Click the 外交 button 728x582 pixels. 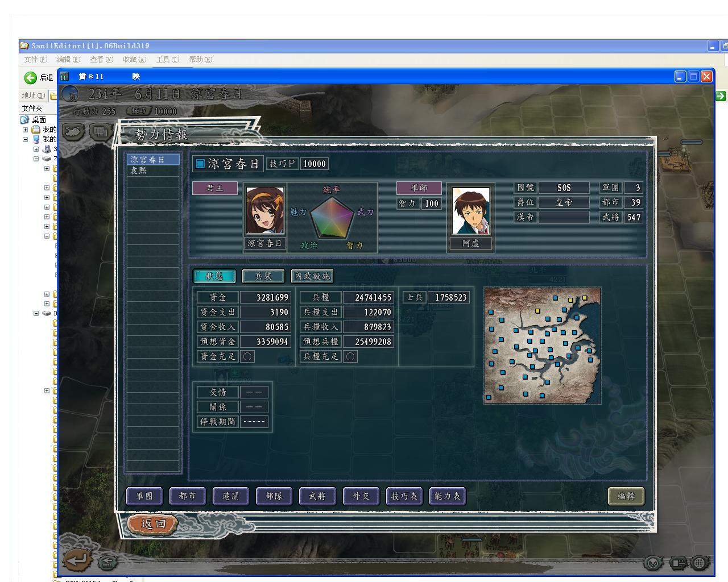[361, 496]
